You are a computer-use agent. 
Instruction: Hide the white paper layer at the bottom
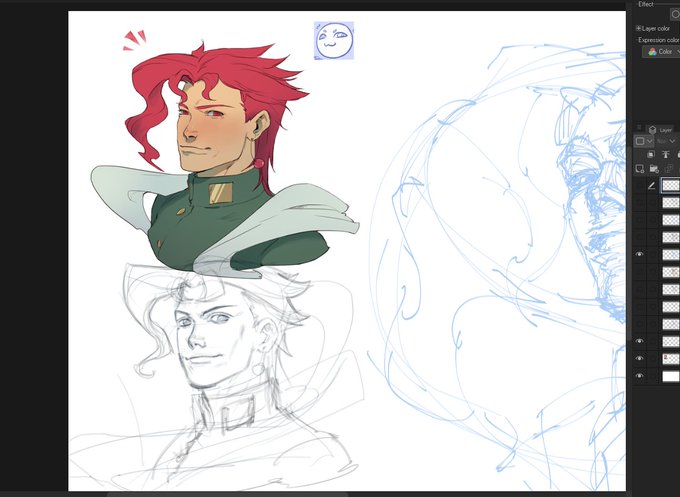[x=639, y=376]
